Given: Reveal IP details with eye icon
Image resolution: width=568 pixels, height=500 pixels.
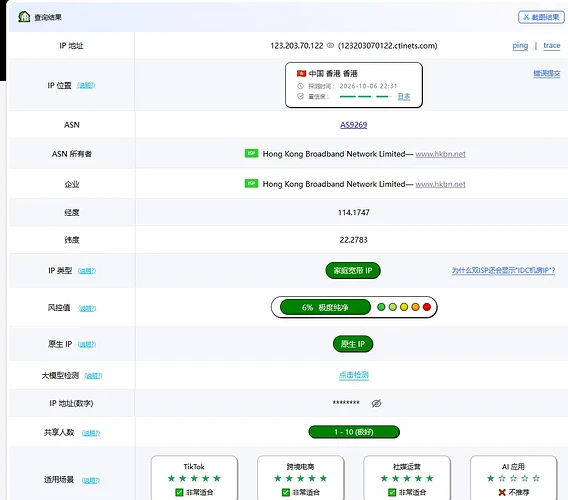Looking at the screenshot, I should [x=330, y=46].
